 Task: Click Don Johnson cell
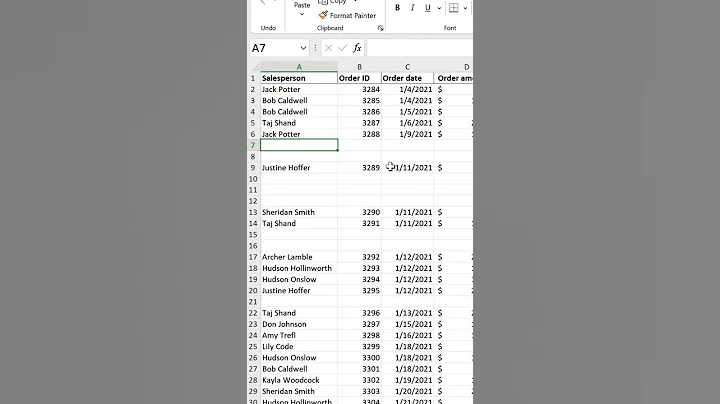[x=299, y=324]
